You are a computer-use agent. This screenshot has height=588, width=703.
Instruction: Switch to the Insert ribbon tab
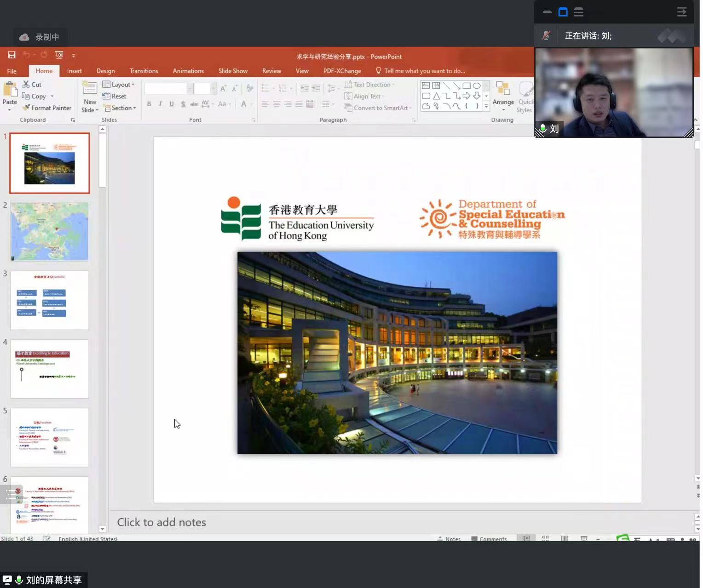coord(74,71)
